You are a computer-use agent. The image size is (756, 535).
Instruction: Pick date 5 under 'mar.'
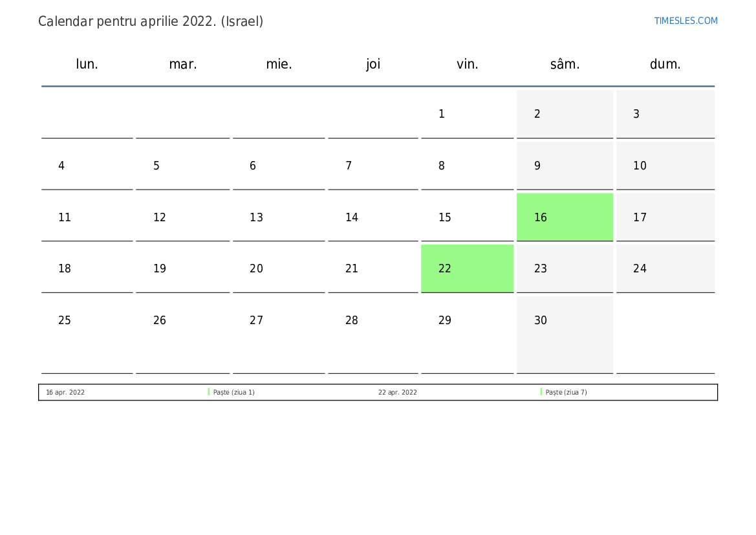(x=157, y=166)
